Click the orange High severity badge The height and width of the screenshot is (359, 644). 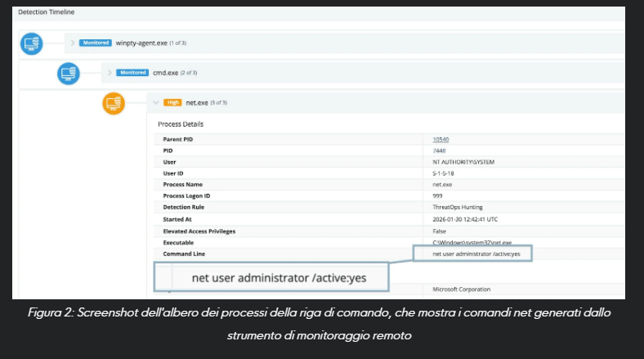(172, 103)
